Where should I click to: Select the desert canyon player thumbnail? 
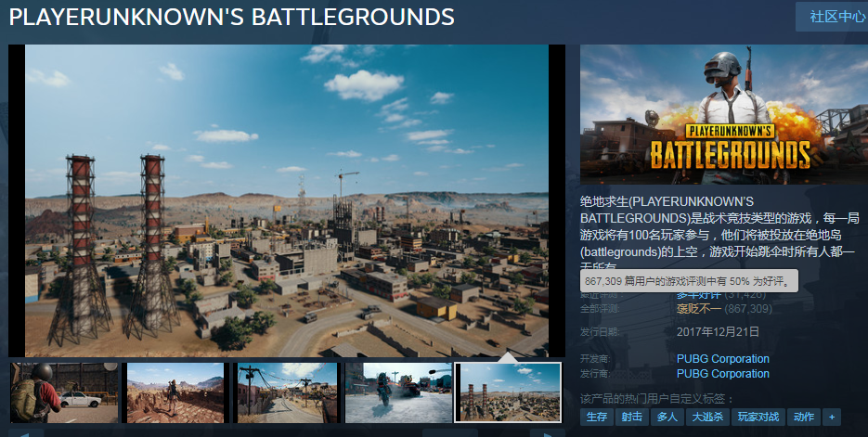pos(175,392)
